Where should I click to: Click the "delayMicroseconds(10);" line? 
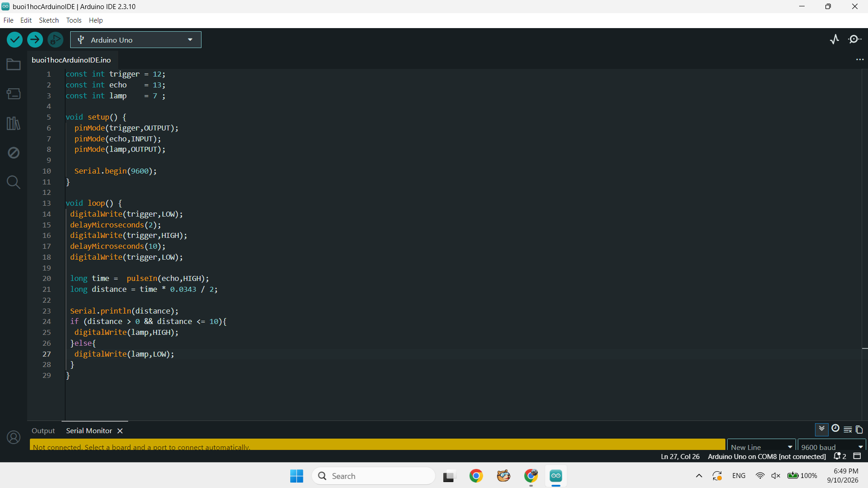(x=118, y=246)
